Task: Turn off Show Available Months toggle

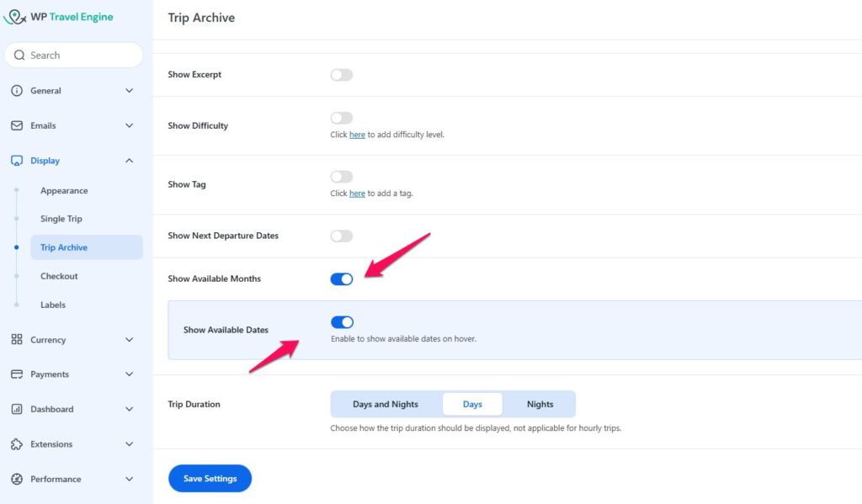Action: [x=341, y=279]
